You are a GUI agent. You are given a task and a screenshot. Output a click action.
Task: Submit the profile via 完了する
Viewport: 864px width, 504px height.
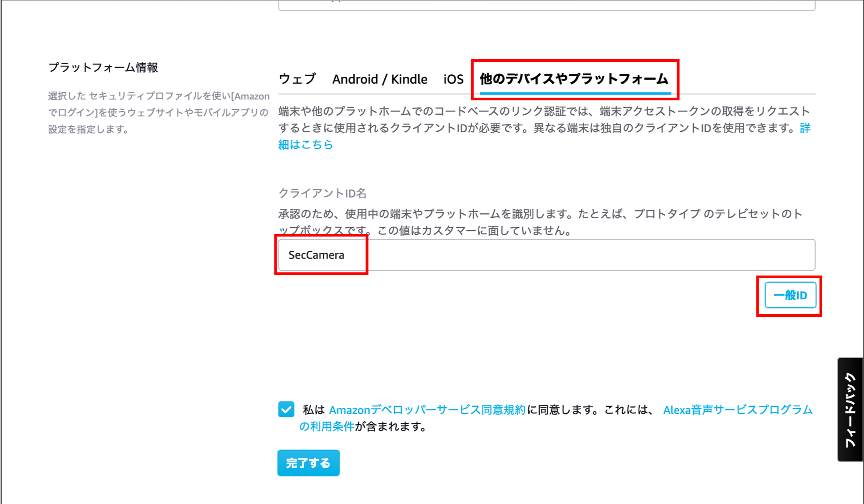pos(308,463)
